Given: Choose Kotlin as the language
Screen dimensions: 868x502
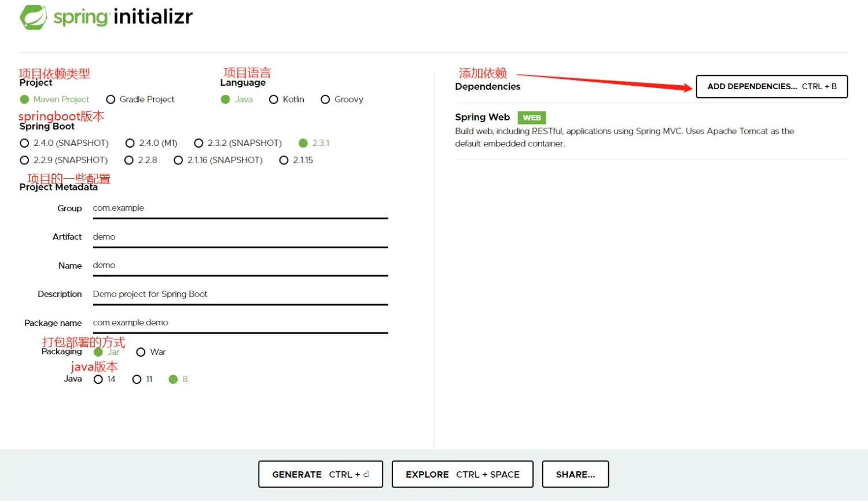Looking at the screenshot, I should coord(274,100).
